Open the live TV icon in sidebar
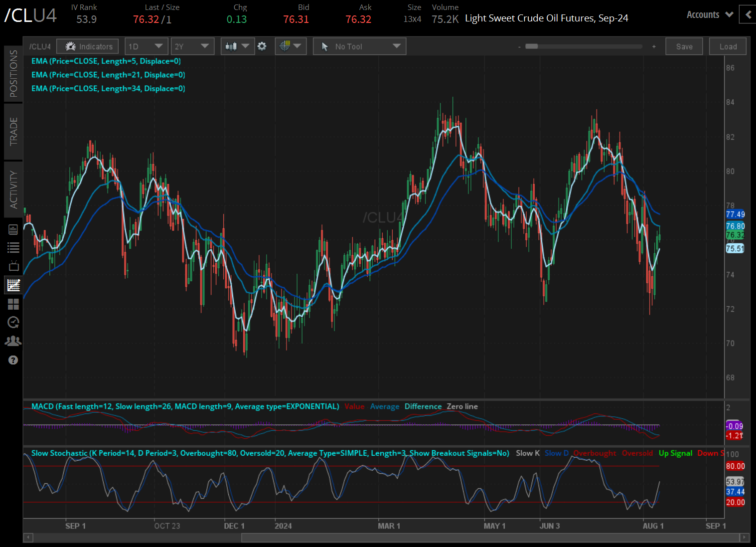Image resolution: width=756 pixels, height=547 pixels. coord(13,266)
